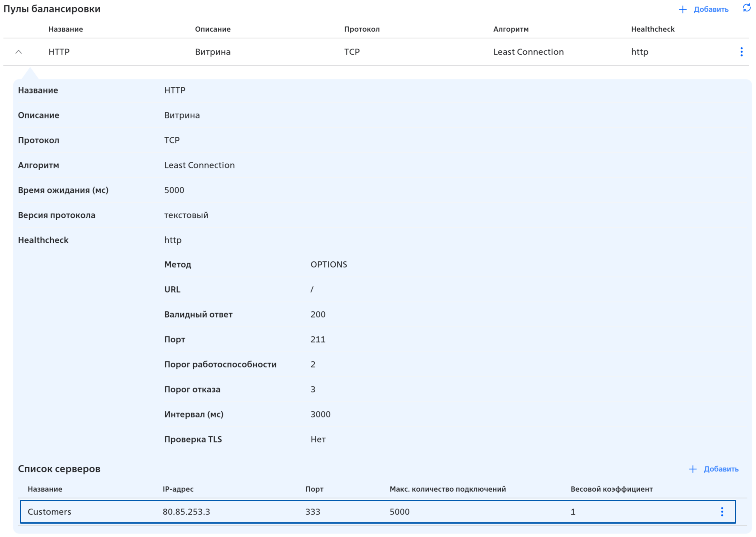756x537 pixels.
Task: Click the Список серверов heading
Action: coord(59,469)
